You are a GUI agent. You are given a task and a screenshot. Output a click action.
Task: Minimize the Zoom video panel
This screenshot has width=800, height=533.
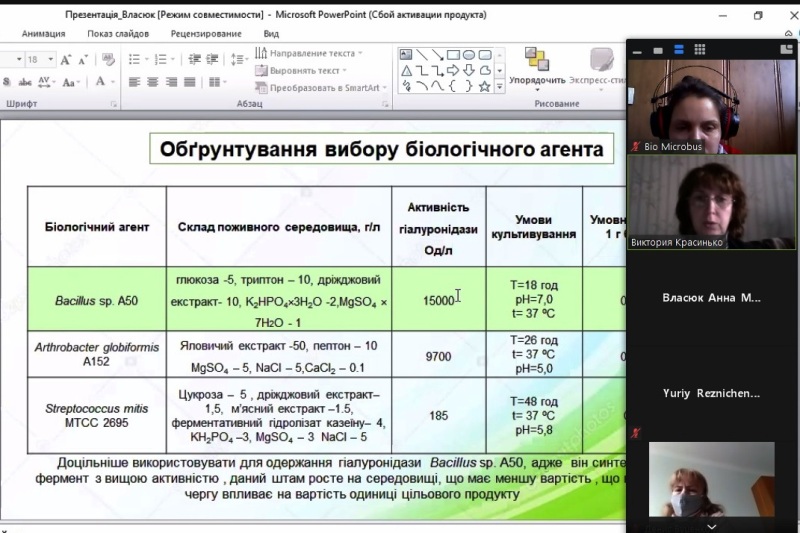click(637, 50)
